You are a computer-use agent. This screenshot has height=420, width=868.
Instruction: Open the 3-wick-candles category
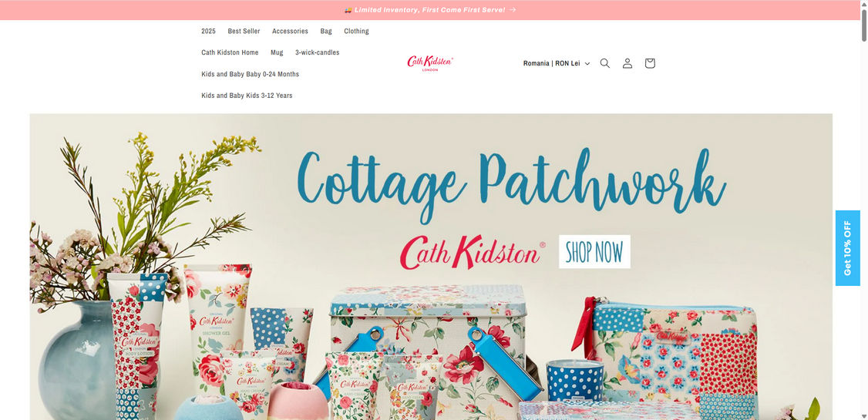click(x=317, y=52)
